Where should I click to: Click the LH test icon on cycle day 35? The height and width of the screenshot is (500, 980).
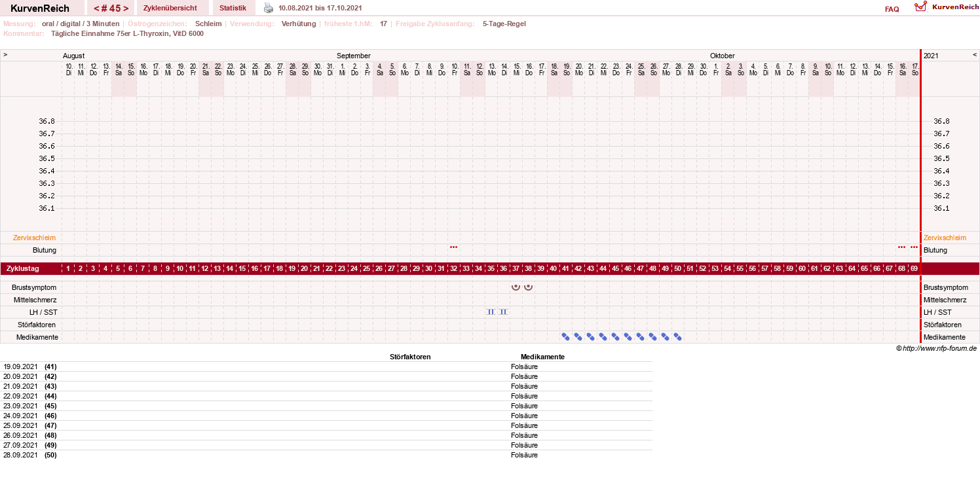pos(491,312)
